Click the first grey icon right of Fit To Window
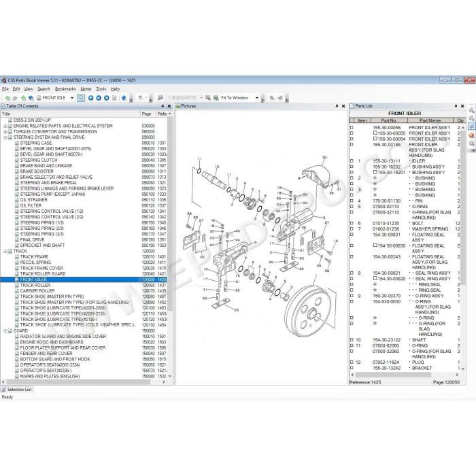The image size is (476, 476). (x=272, y=98)
